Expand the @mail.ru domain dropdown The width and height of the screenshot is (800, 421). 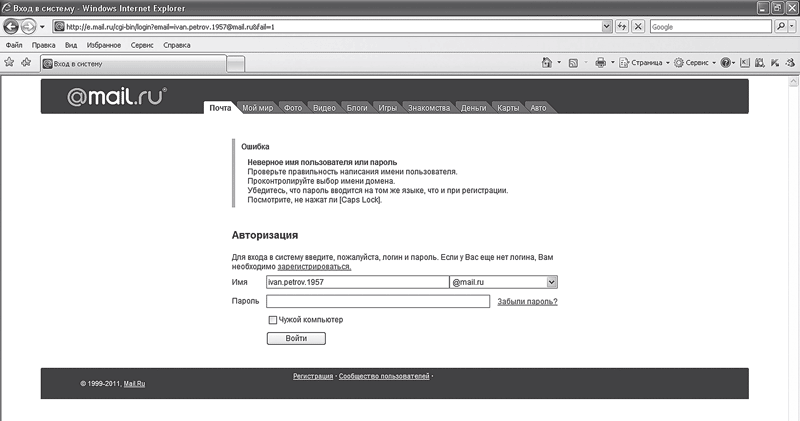[552, 282]
